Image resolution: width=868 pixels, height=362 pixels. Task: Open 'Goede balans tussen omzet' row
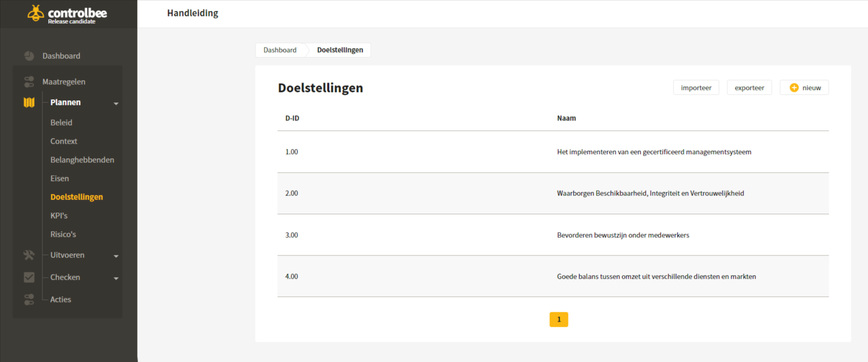[553, 276]
